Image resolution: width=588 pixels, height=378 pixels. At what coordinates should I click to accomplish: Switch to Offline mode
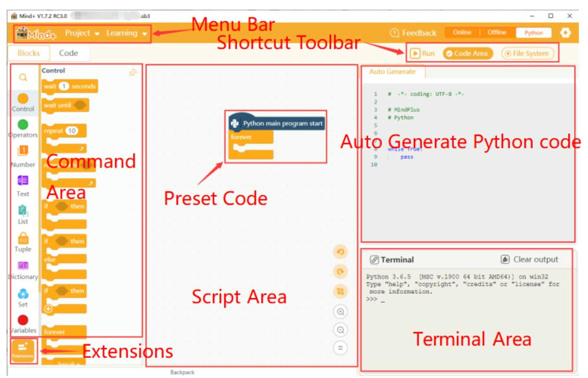click(x=497, y=32)
